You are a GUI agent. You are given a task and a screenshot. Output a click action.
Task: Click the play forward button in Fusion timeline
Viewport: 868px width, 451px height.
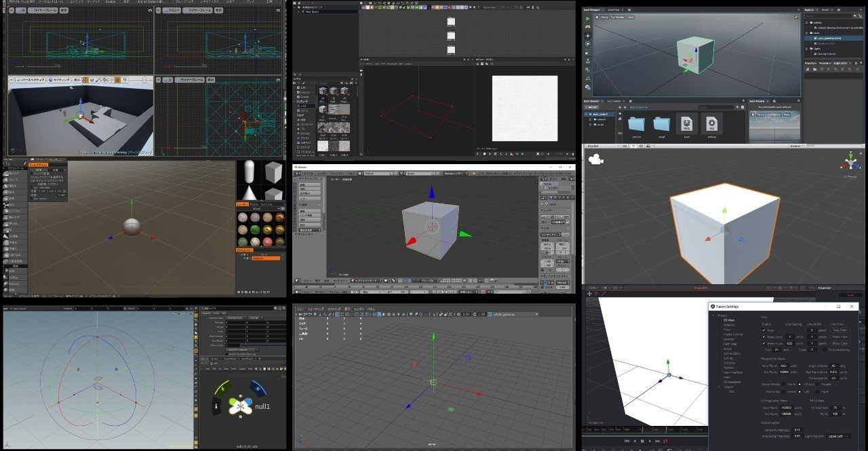[651, 442]
